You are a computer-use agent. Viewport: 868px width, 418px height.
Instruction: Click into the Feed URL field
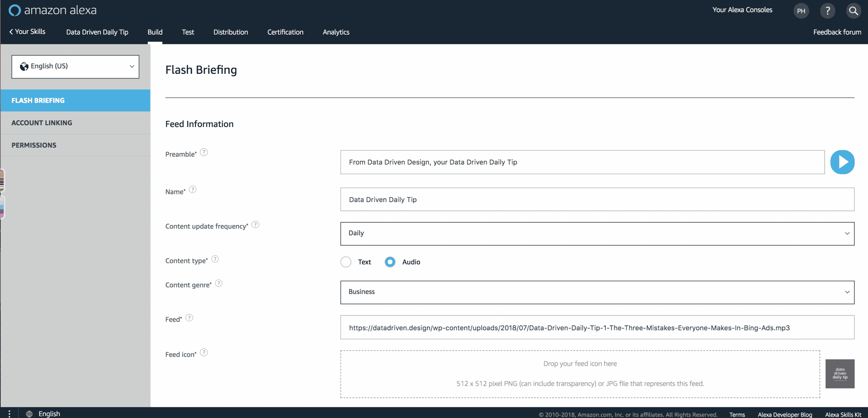597,328
